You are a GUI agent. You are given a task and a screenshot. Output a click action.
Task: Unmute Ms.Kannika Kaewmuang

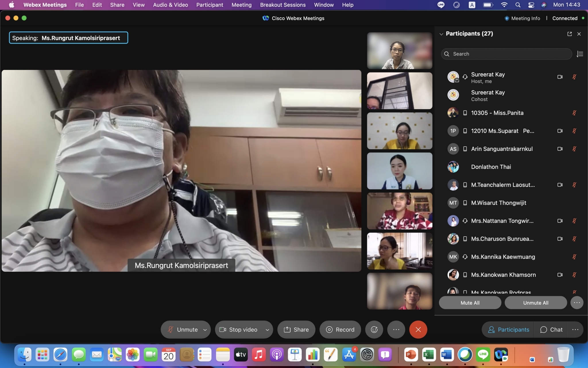tap(574, 257)
